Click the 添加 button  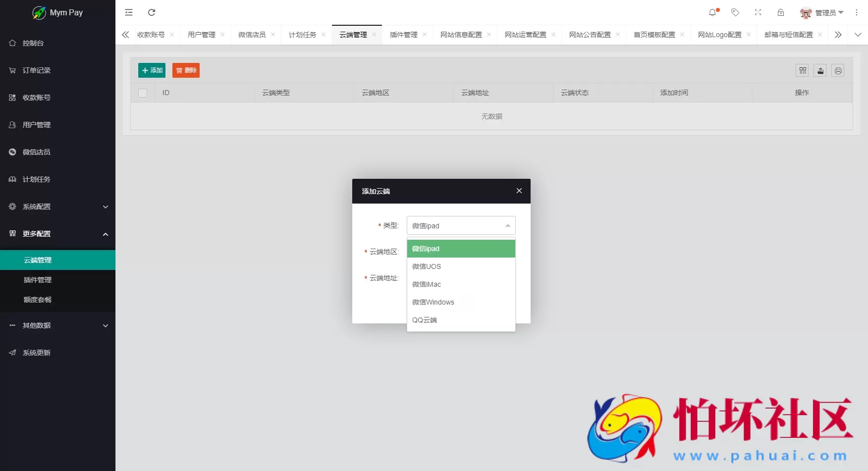click(152, 70)
